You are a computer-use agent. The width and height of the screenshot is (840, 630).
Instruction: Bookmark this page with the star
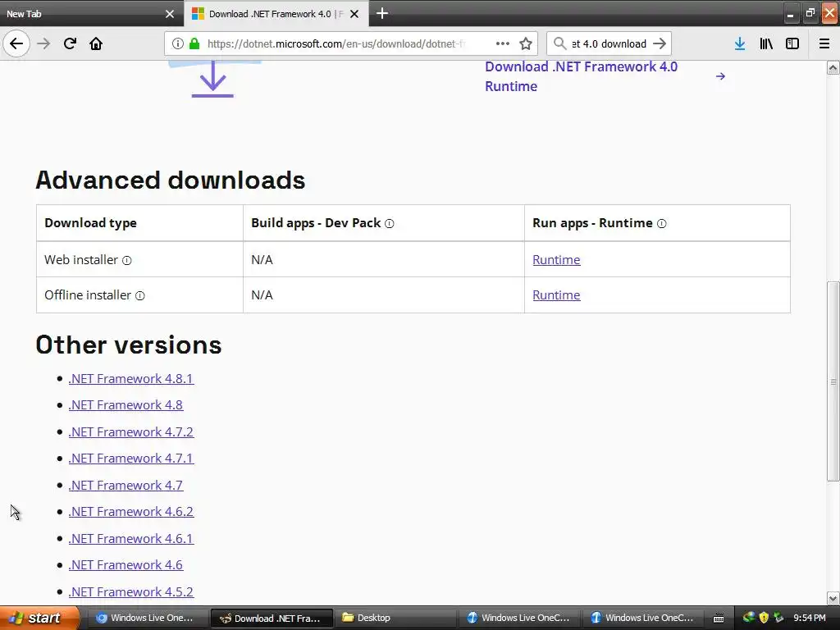point(526,43)
